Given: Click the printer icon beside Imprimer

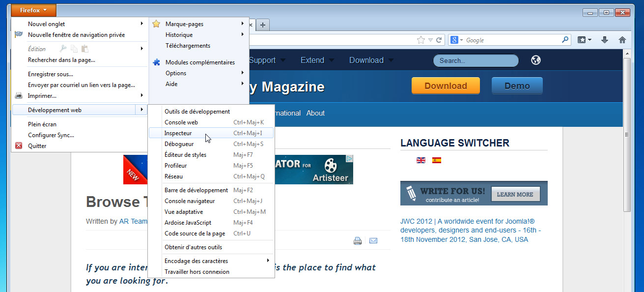Looking at the screenshot, I should 19,96.
